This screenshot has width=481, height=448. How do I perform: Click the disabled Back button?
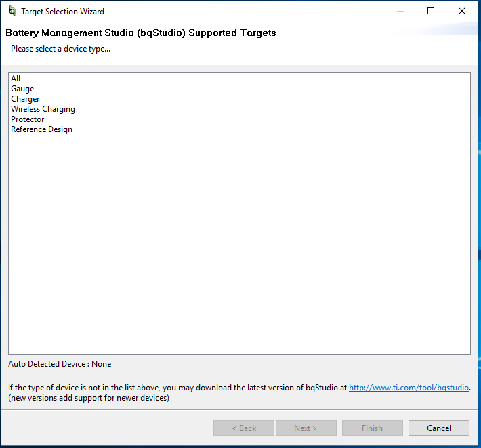click(x=244, y=428)
